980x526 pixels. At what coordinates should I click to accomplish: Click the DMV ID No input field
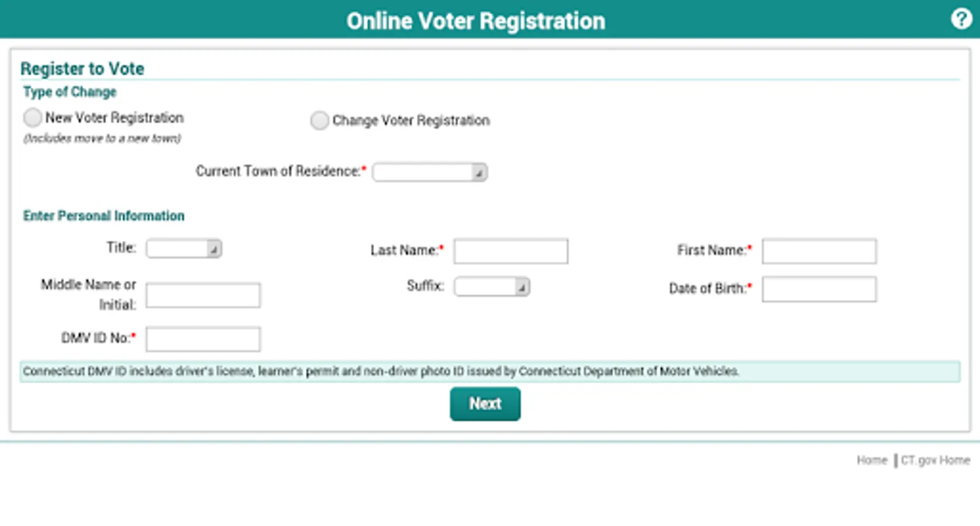(203, 340)
